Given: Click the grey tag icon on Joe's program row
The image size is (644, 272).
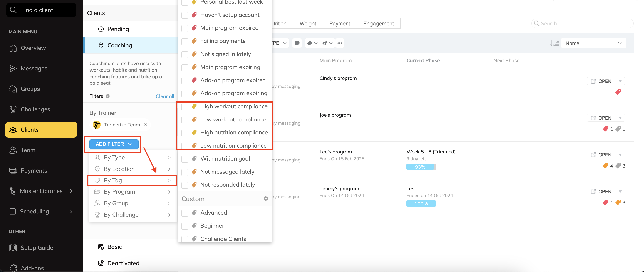Looking at the screenshot, I should pos(618,129).
